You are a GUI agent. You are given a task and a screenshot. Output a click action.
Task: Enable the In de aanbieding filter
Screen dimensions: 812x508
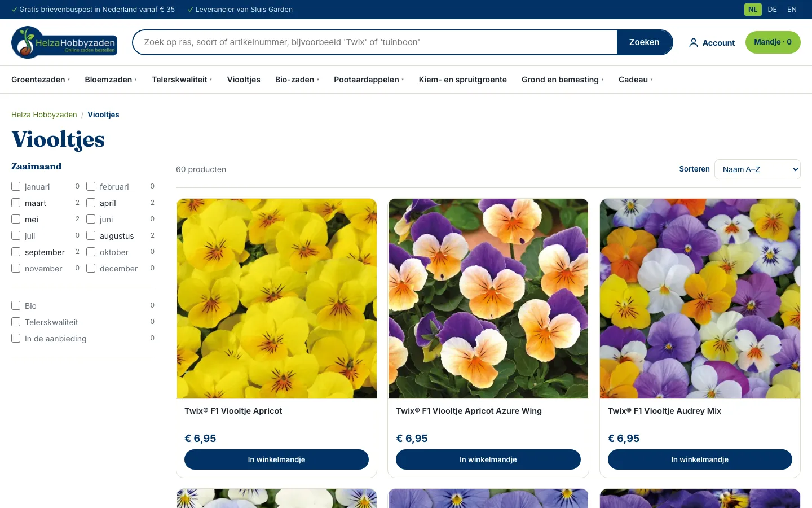(x=16, y=338)
